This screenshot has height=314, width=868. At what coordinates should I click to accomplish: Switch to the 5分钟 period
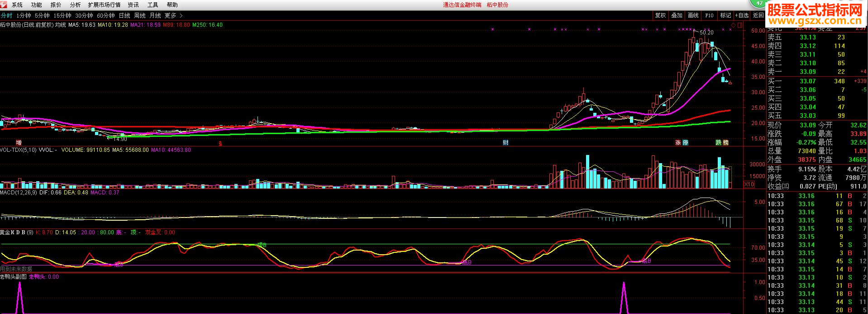(42, 16)
